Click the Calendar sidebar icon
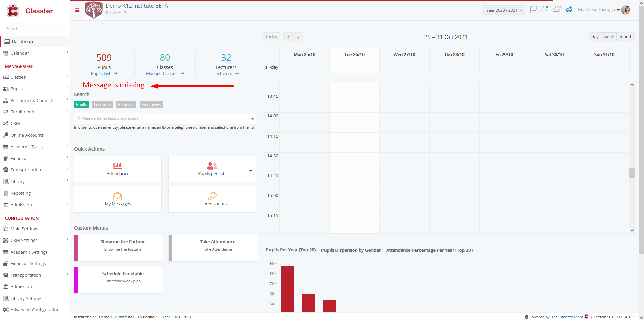 [x=6, y=53]
